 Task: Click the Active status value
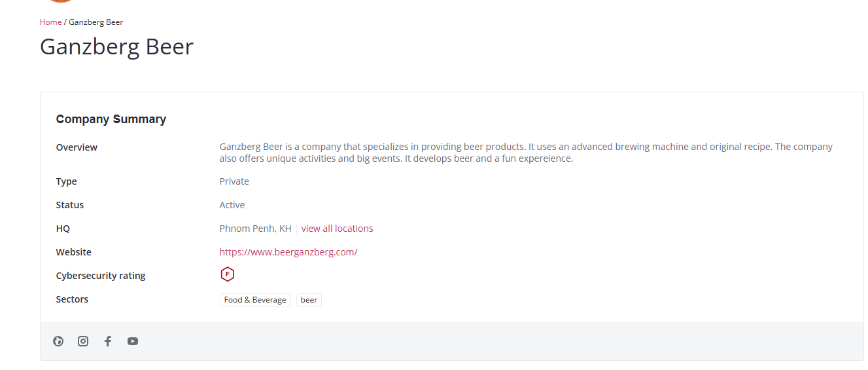pos(232,205)
